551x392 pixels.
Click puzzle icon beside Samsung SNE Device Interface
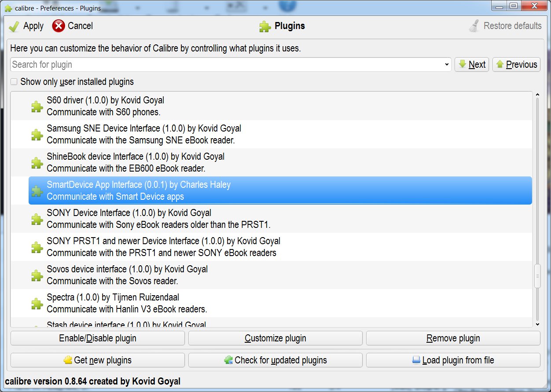(x=37, y=135)
